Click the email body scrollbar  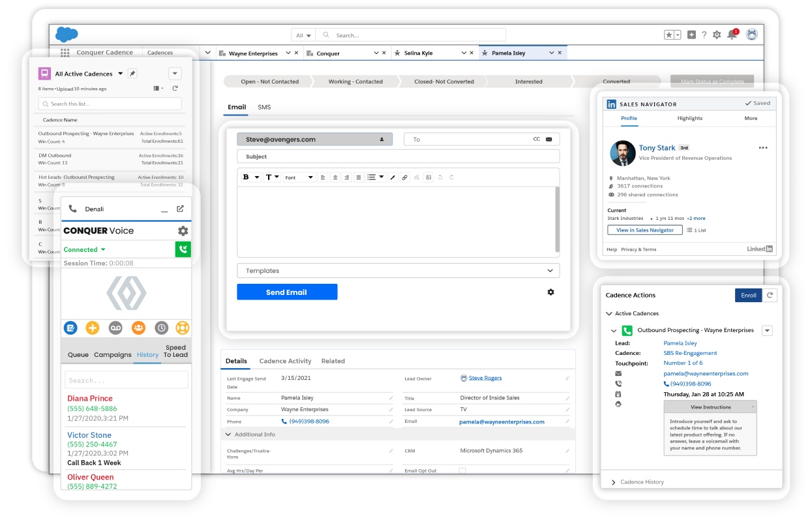(557, 219)
